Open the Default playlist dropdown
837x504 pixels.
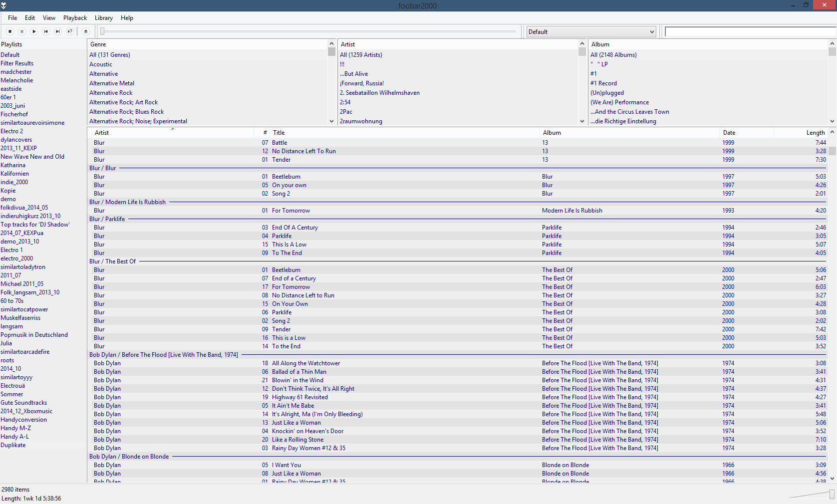tap(591, 31)
